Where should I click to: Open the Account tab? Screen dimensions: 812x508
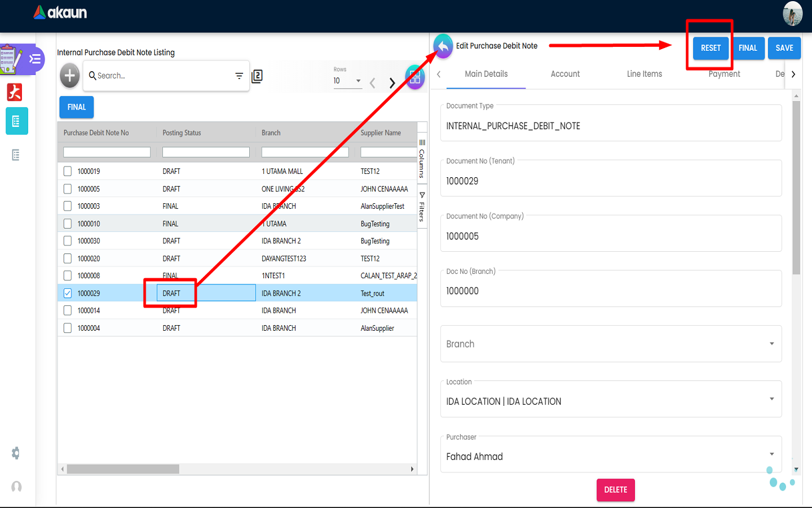[x=565, y=74]
